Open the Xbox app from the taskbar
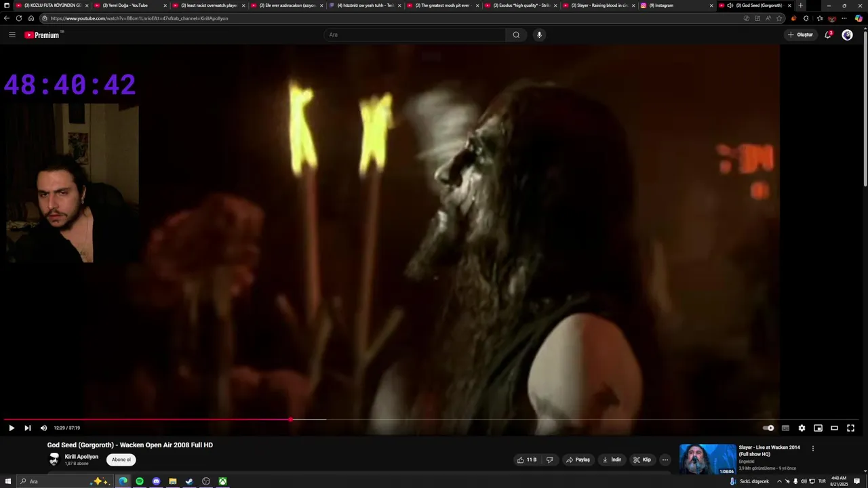 (222, 481)
